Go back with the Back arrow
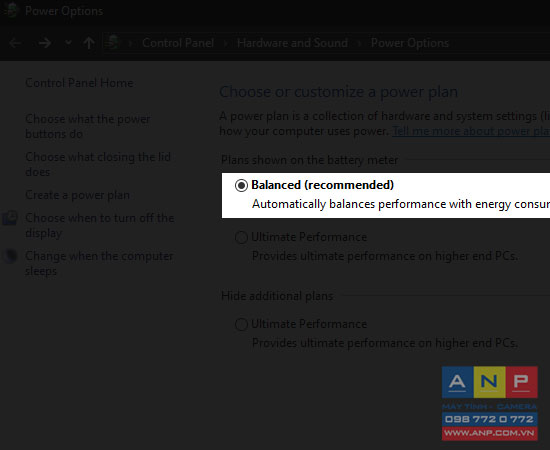The height and width of the screenshot is (450, 550). 15,43
